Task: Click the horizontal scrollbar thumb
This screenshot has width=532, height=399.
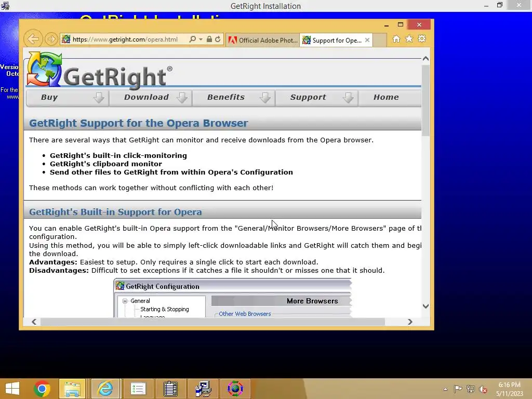Action: coord(212,322)
